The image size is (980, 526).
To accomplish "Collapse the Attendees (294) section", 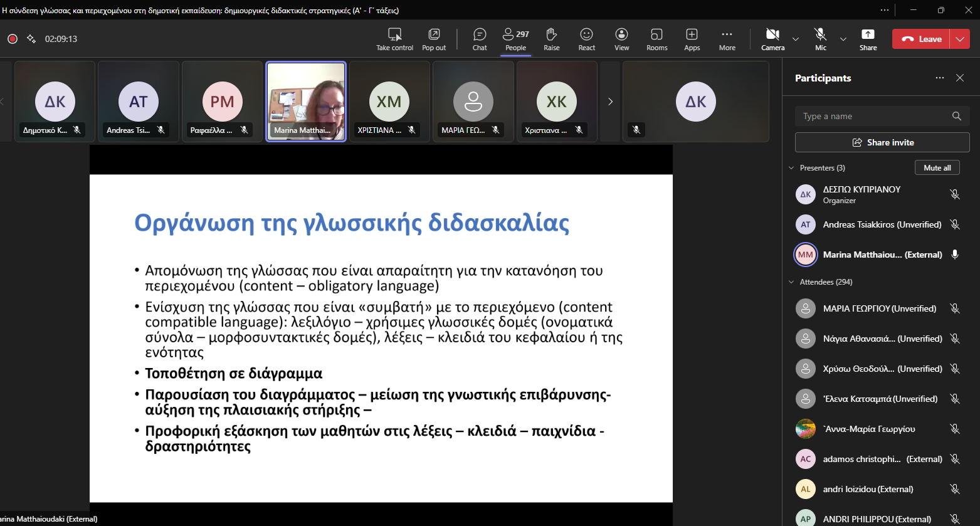I will [x=791, y=282].
